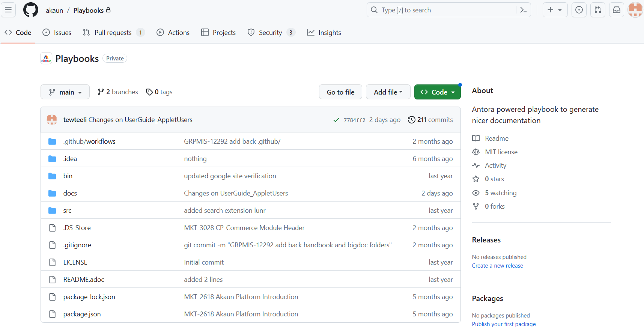This screenshot has height=328, width=644.
Task: Switch to the Security tab
Action: tap(271, 33)
